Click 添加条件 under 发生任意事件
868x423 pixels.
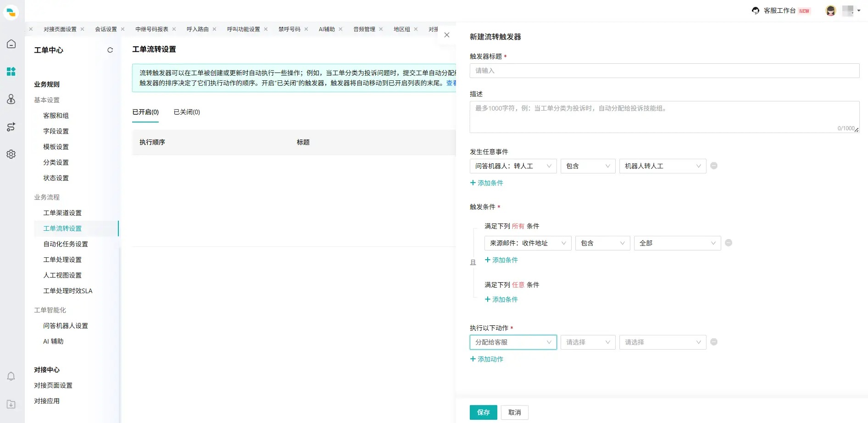(x=487, y=183)
